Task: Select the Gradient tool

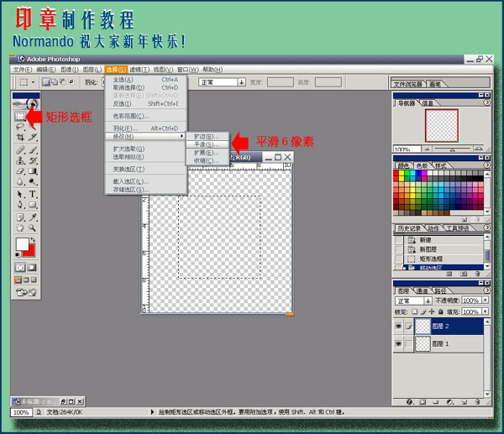Action: point(33,171)
